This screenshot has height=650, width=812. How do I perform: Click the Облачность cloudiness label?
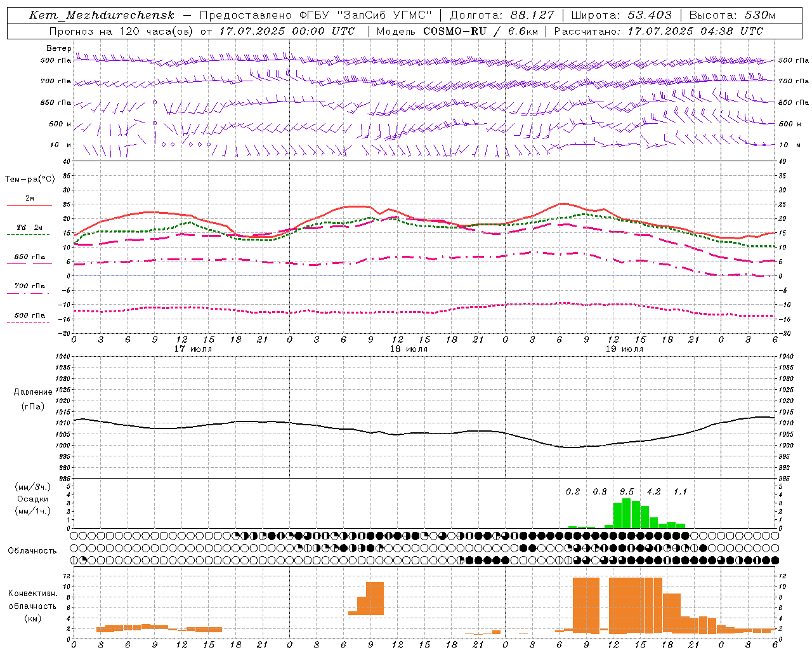click(32, 551)
